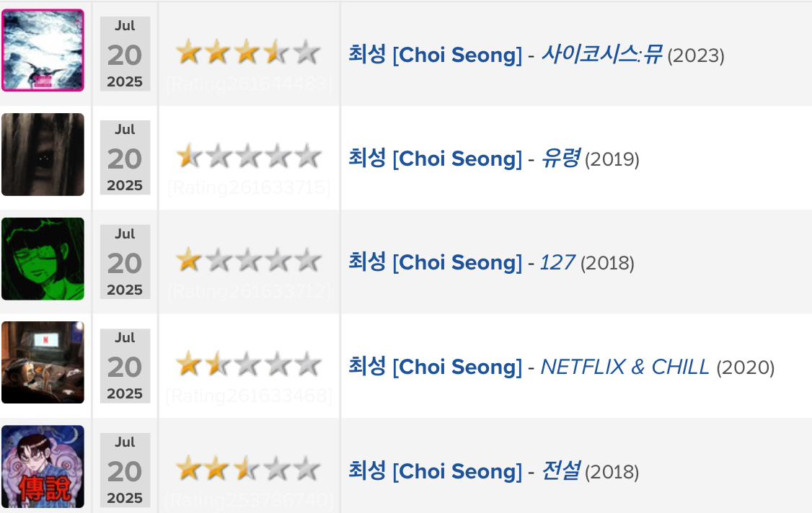
Task: Open the 전설 album cover thumbnail
Action: coord(43,466)
